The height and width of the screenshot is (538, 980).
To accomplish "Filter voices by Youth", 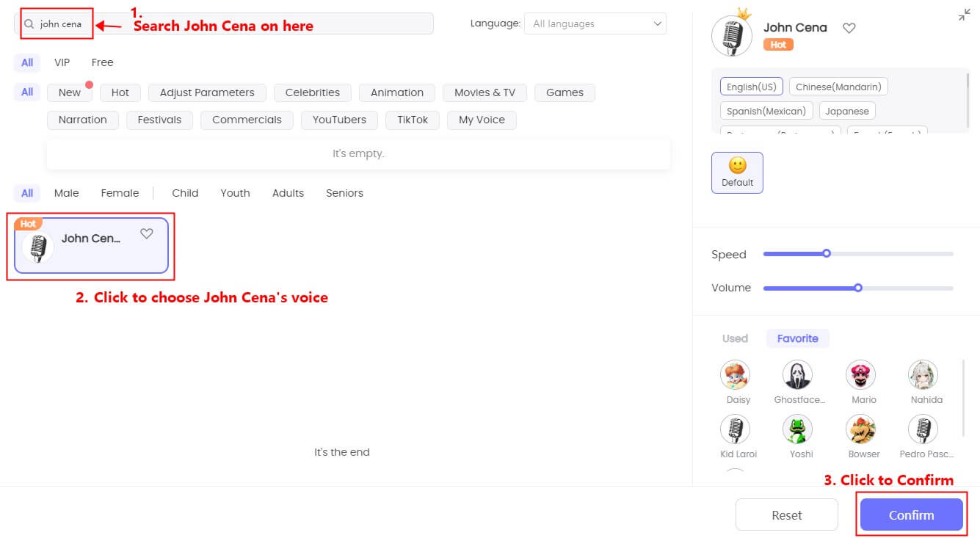I will click(235, 193).
